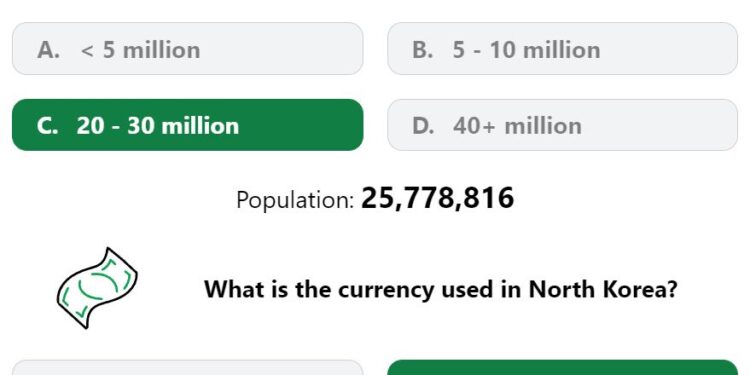Click the "B." letter label

tap(422, 50)
